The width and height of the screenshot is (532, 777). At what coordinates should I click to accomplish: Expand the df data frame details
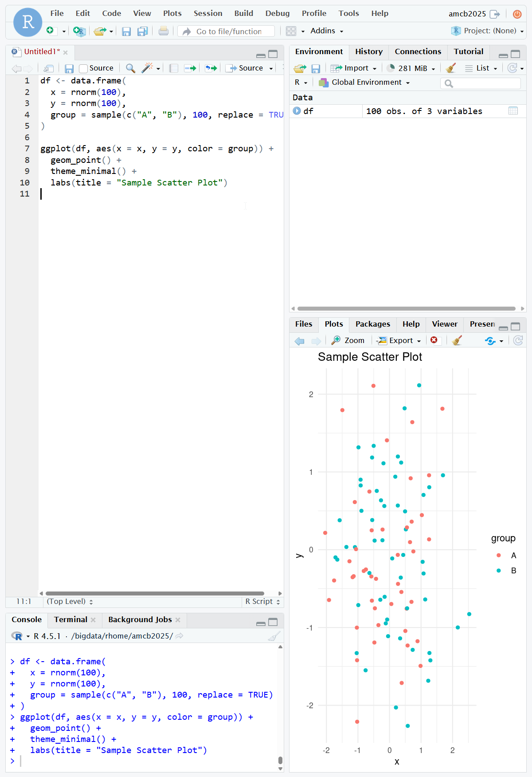click(x=297, y=111)
